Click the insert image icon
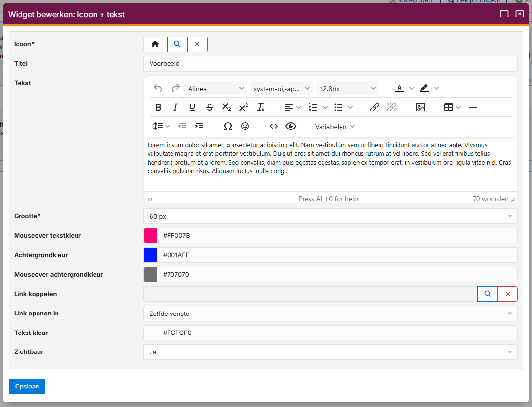Image resolution: width=532 pixels, height=407 pixels. 420,108
